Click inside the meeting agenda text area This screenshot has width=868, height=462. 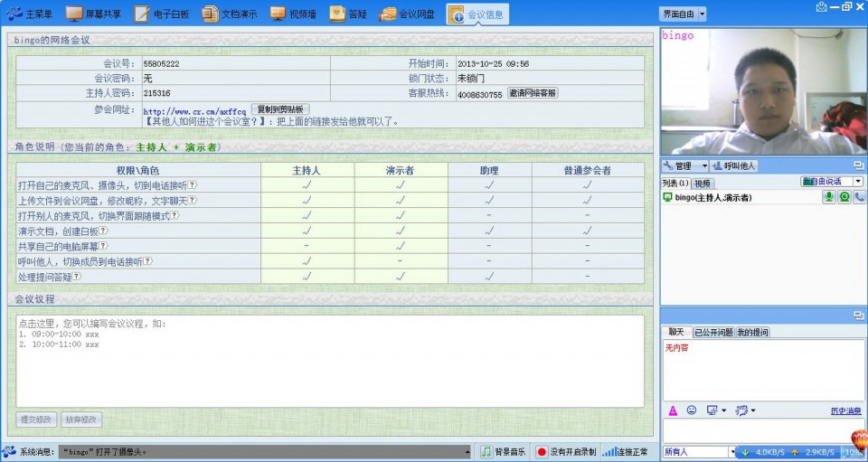tap(330, 362)
